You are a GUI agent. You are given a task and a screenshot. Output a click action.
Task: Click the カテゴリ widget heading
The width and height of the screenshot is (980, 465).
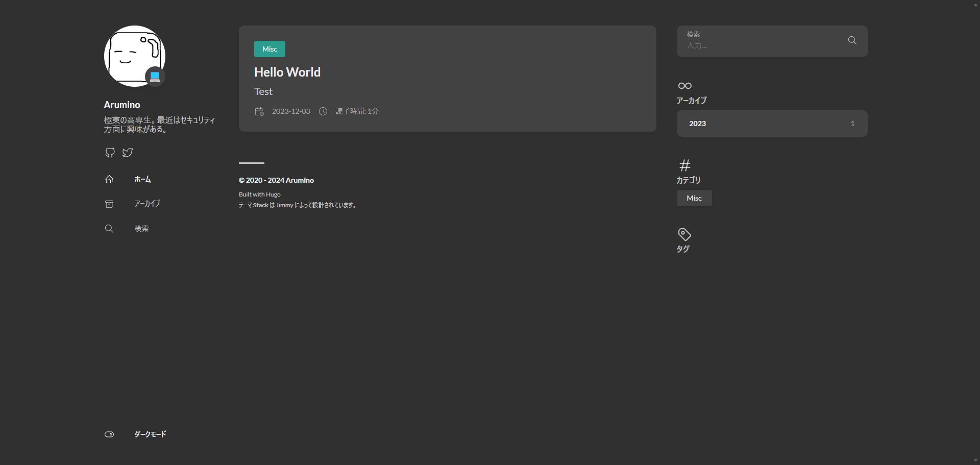[x=689, y=180]
